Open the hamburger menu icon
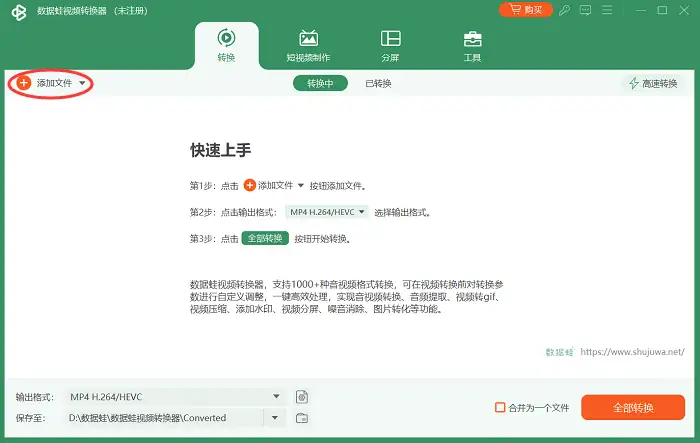700x443 pixels. pyautogui.click(x=607, y=10)
